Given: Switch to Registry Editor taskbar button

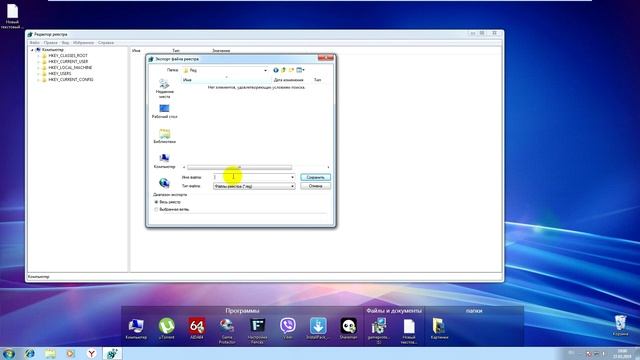Looking at the screenshot, I should [112, 353].
